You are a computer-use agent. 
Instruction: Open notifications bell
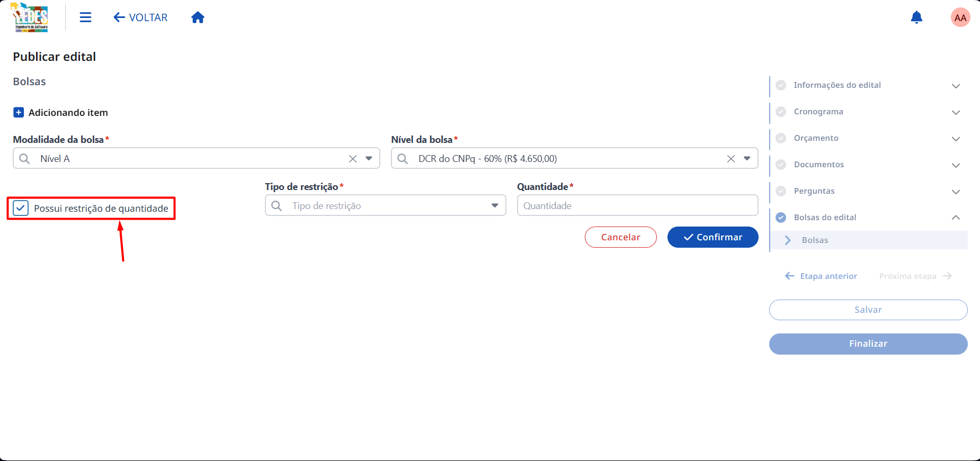tap(916, 17)
